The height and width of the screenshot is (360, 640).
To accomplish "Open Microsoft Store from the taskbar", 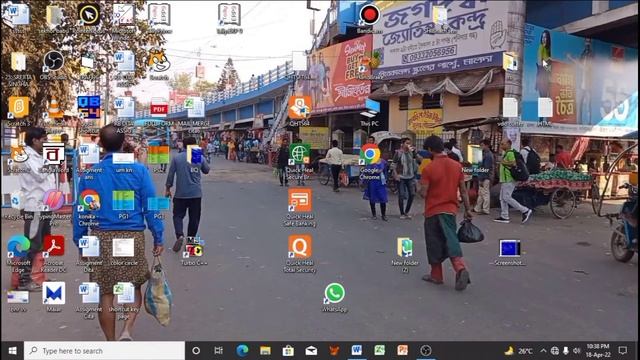I will (288, 351).
